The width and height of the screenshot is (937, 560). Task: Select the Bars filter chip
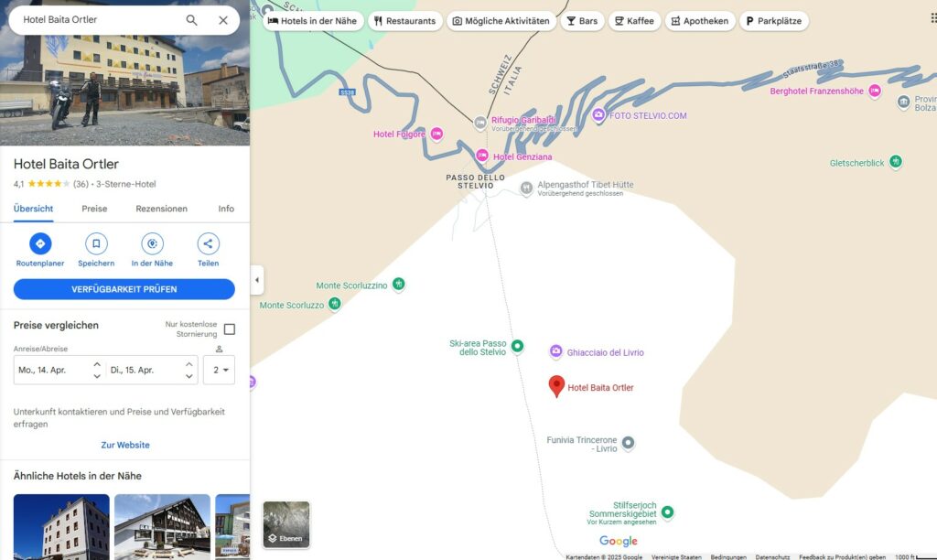point(582,21)
